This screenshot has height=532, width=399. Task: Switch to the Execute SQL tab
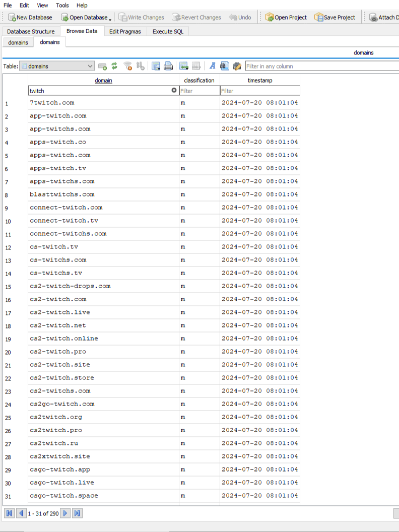168,31
